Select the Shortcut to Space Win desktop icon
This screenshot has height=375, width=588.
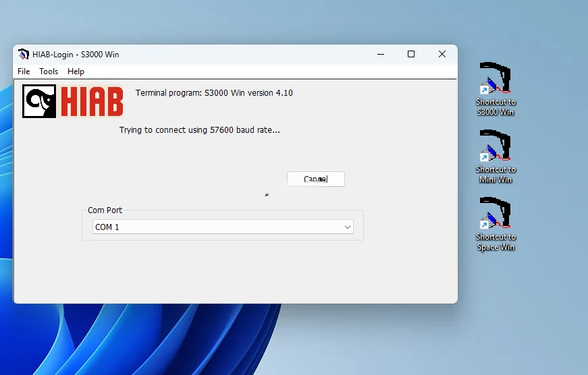(x=495, y=224)
